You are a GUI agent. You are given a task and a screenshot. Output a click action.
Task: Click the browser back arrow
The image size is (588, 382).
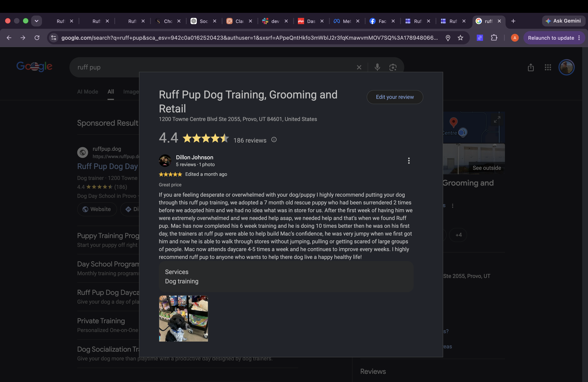pos(9,38)
